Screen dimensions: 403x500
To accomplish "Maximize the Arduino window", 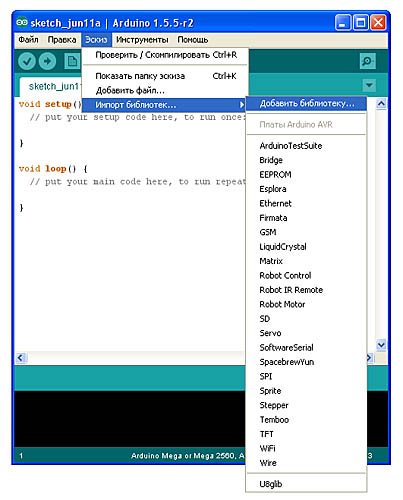I will [361, 23].
